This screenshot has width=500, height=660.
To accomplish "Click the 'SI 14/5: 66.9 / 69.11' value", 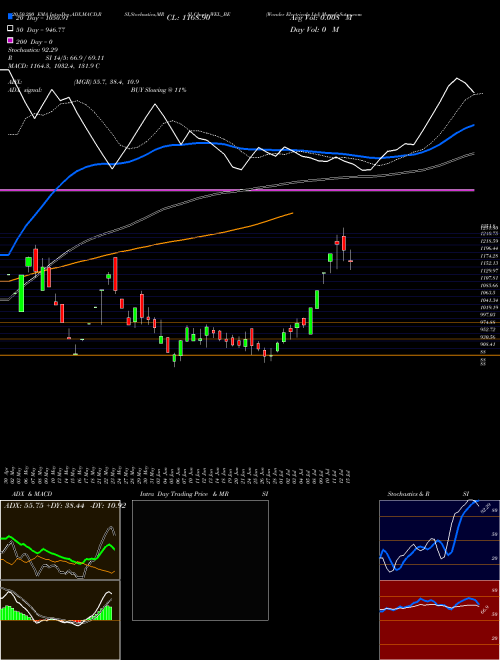I will 75,58.
